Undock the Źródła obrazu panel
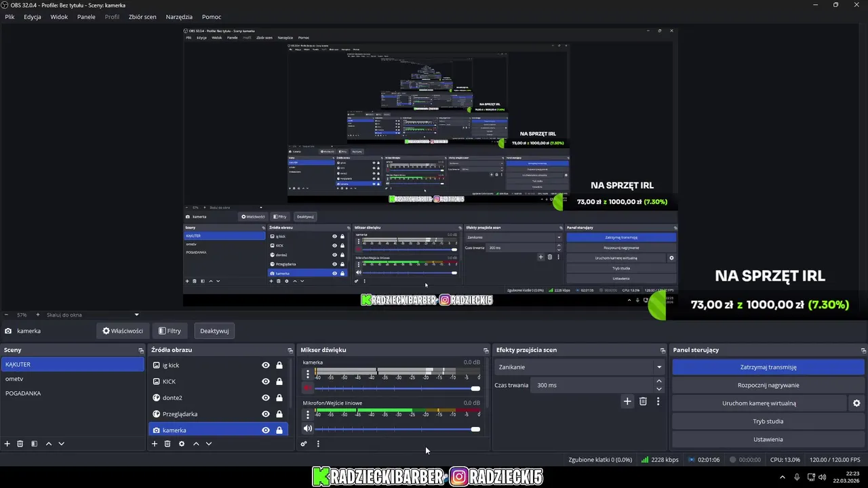The image size is (868, 488). click(x=290, y=350)
